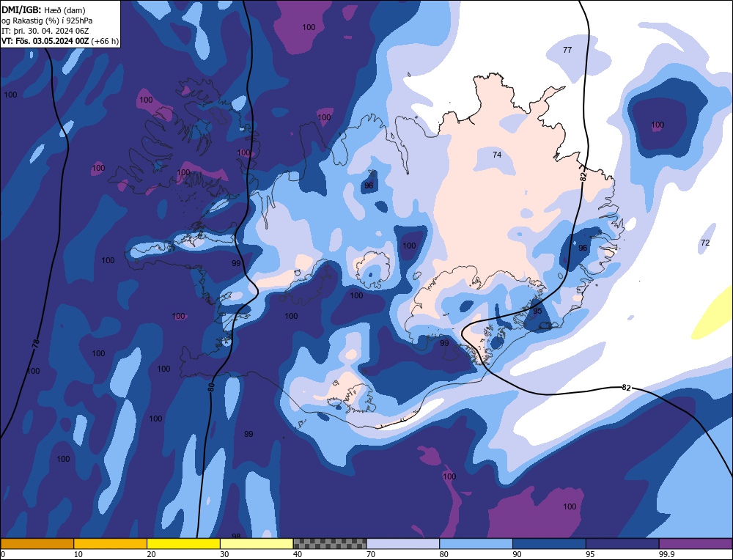
Task: Click the '70' legend scale label
Action: coord(371,554)
